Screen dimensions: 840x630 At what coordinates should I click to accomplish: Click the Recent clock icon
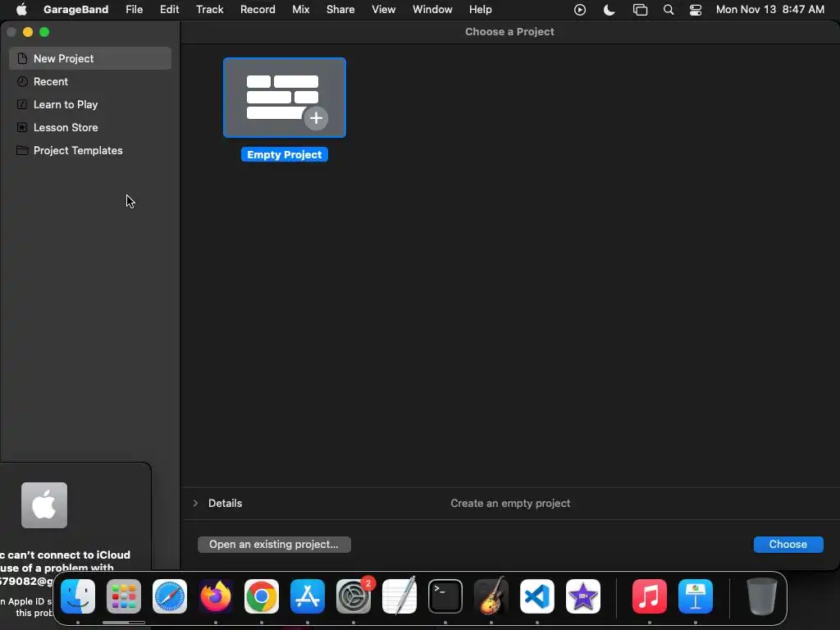22,81
